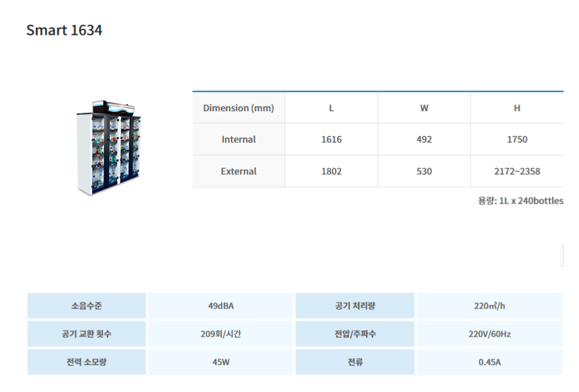The width and height of the screenshot is (579, 392).
Task: Click the internal length value 1616
Action: tap(331, 139)
